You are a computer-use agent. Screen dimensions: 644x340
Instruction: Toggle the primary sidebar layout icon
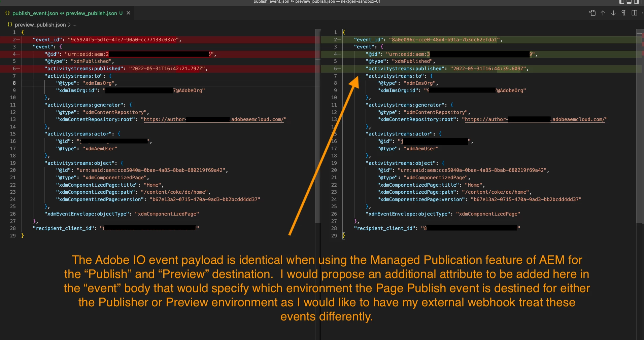click(621, 2)
